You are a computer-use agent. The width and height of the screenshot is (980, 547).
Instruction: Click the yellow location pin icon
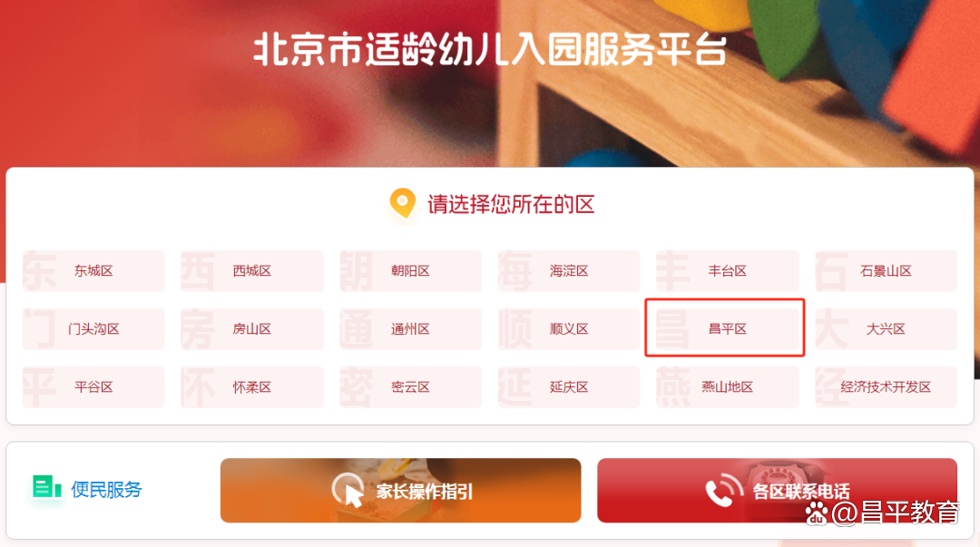pos(403,203)
